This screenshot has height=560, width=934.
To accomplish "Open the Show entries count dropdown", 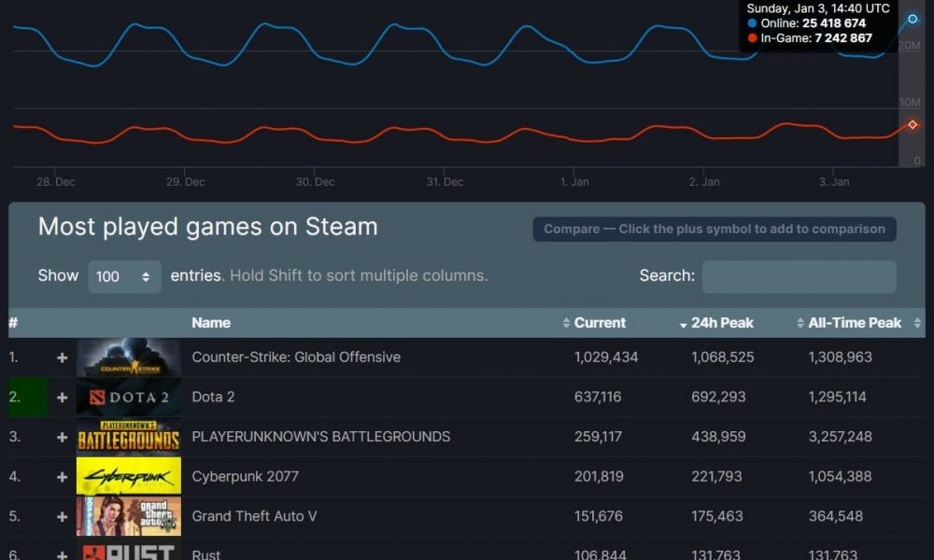I will tap(124, 276).
